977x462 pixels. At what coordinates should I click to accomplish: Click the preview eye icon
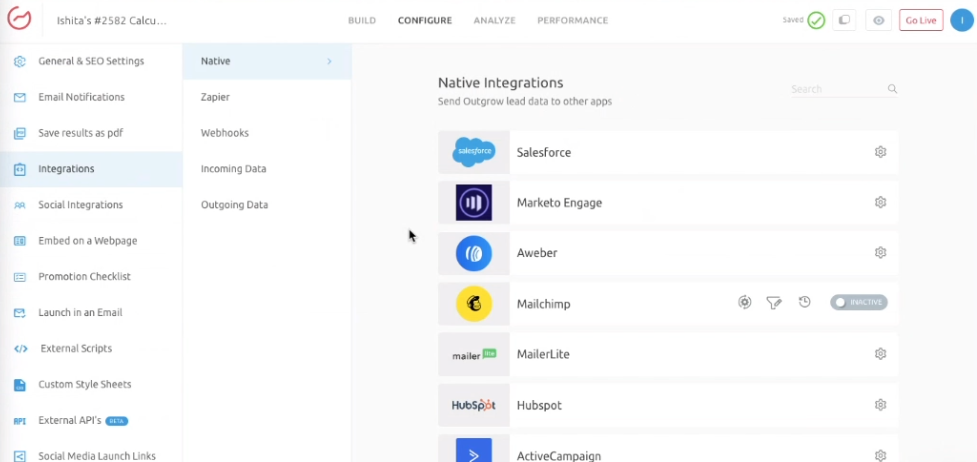[x=879, y=20]
